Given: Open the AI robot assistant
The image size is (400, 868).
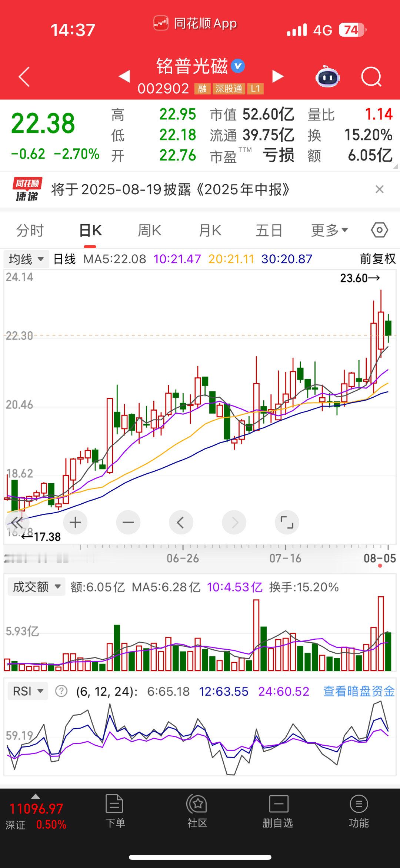Looking at the screenshot, I should click(x=328, y=77).
